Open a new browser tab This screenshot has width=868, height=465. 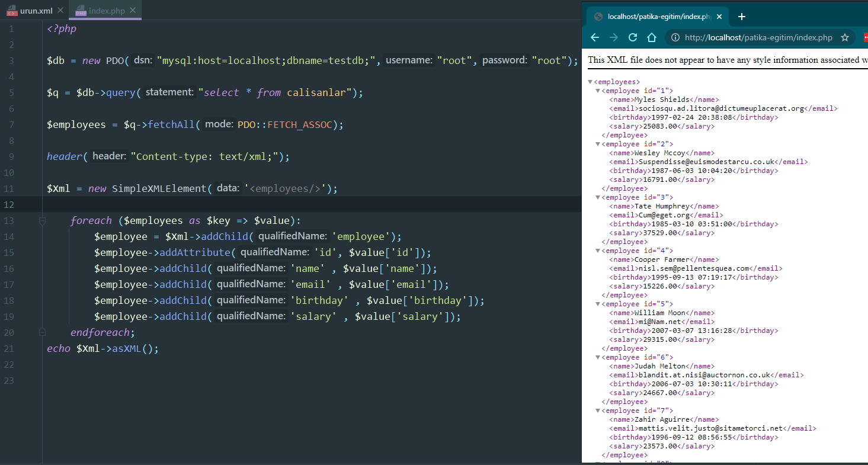(x=742, y=17)
